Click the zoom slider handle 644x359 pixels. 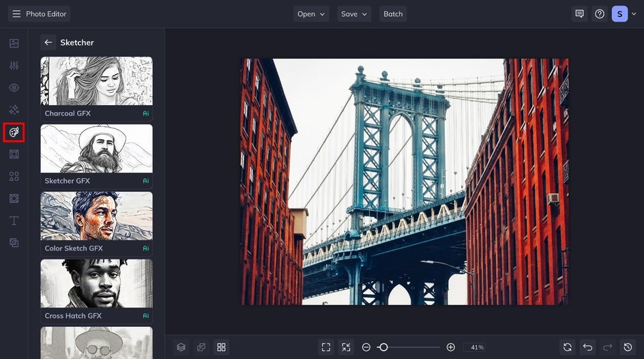pyautogui.click(x=383, y=347)
